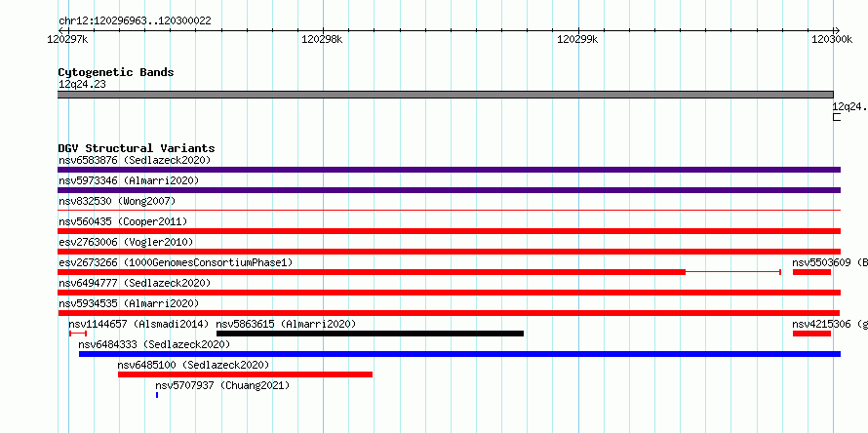The height and width of the screenshot is (433, 868).
Task: Click the nsv1144657 (Alsmadi2014) label
Action: click(x=138, y=324)
